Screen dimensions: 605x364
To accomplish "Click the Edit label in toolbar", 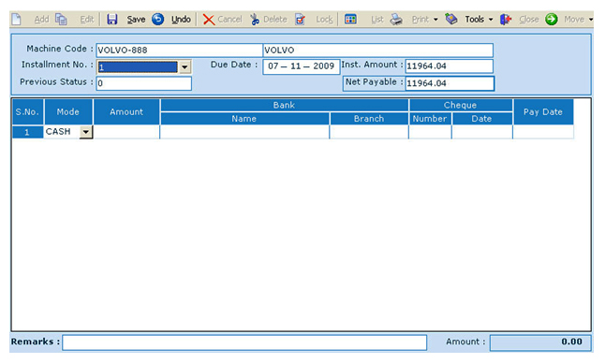I will [87, 20].
